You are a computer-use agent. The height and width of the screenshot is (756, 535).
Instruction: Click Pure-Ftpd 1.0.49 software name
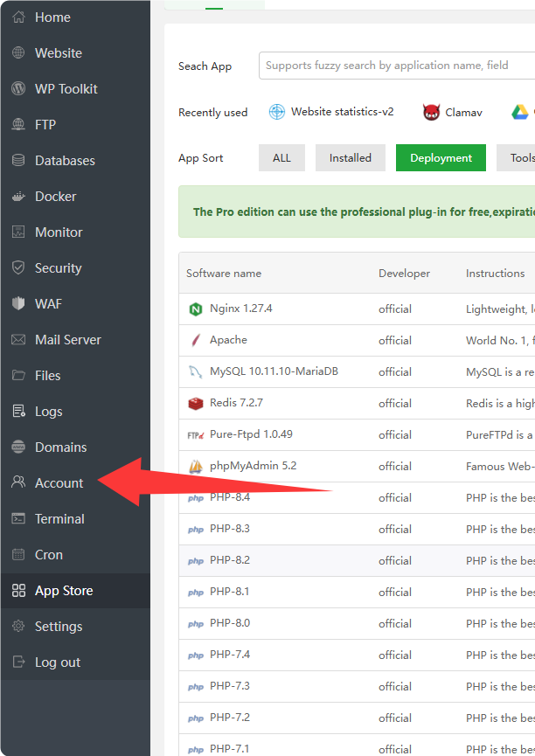click(252, 433)
